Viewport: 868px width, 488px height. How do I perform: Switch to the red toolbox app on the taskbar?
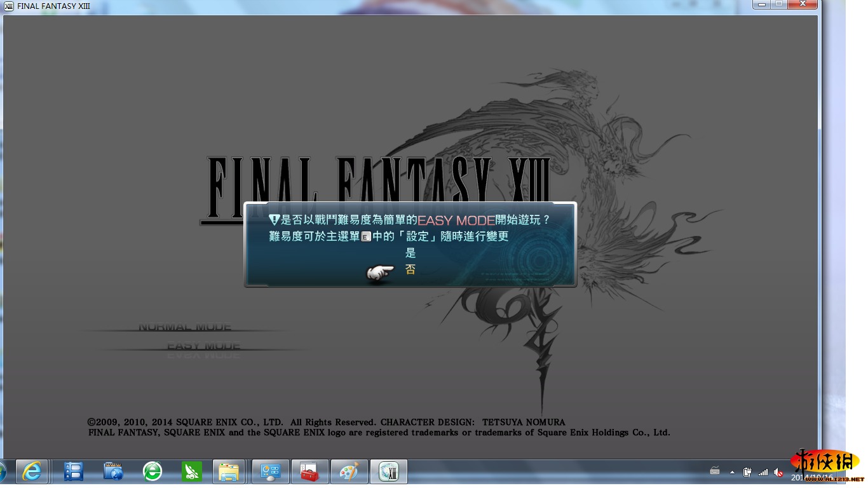click(x=309, y=471)
